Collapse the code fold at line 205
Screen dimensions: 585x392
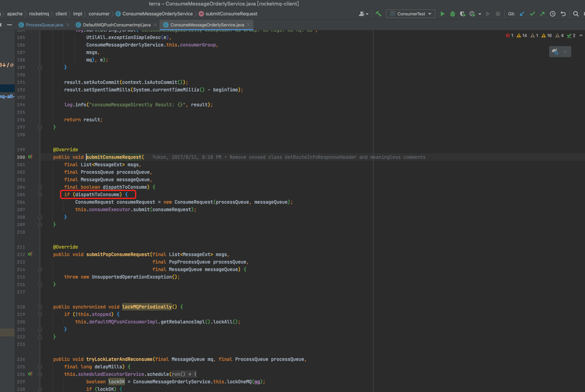[x=40, y=195]
